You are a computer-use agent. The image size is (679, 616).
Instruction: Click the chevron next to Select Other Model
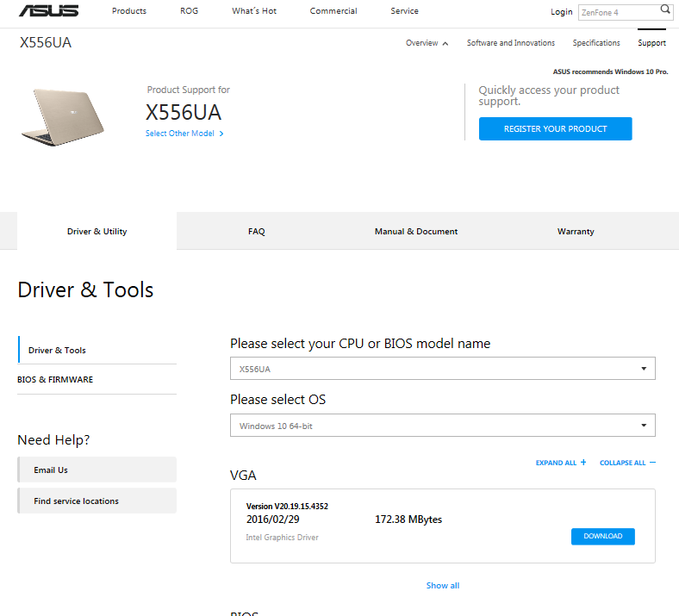tap(221, 134)
